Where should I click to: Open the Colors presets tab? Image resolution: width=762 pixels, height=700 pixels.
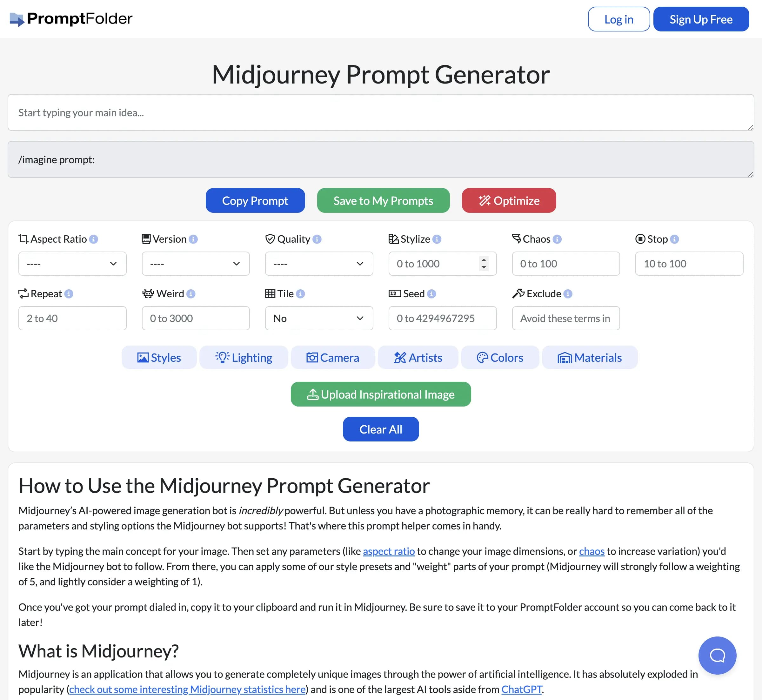[x=500, y=358]
